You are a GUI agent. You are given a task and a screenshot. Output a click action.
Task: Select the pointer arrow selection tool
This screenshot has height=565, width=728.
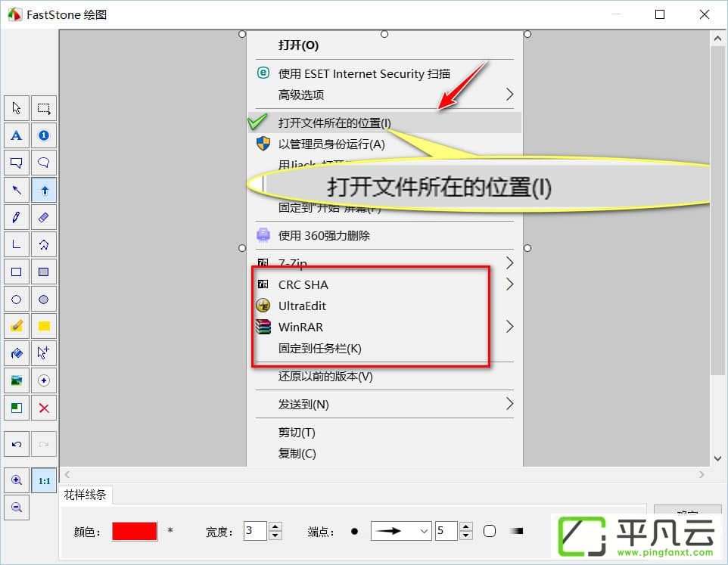click(x=16, y=108)
